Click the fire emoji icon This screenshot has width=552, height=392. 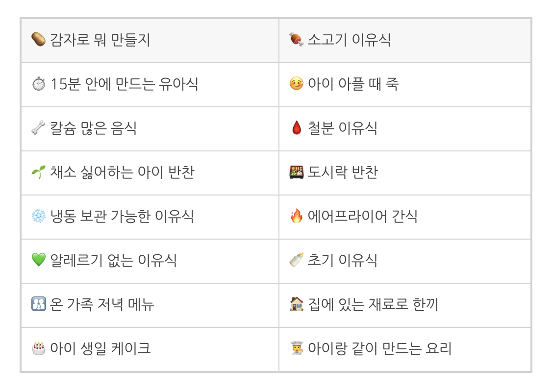(297, 216)
